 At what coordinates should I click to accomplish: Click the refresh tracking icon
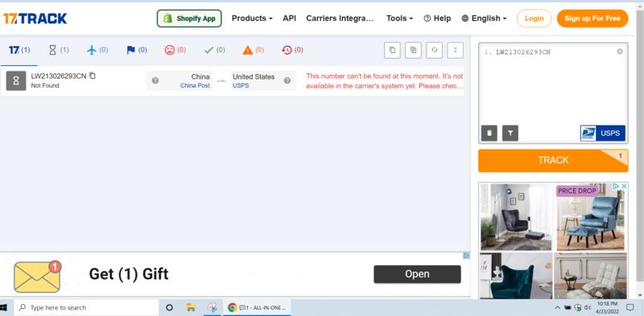pos(434,50)
